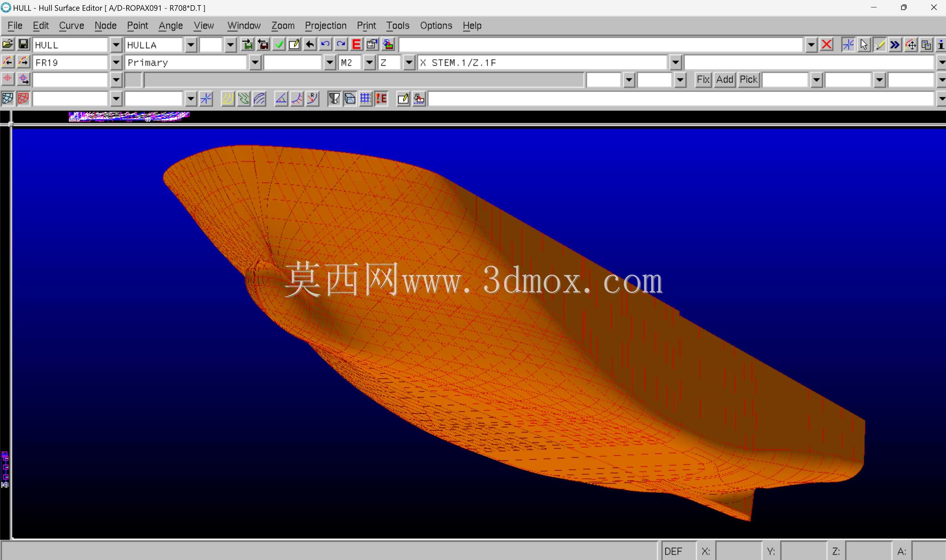Click the red disk with arrow icon
Viewport: 946px width, 560px height.
[263, 45]
